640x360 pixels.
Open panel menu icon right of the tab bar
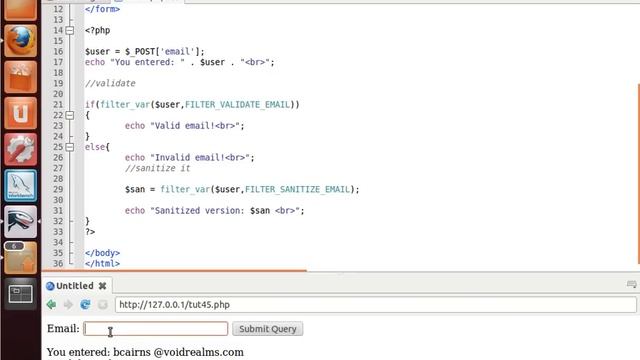[x=631, y=284]
